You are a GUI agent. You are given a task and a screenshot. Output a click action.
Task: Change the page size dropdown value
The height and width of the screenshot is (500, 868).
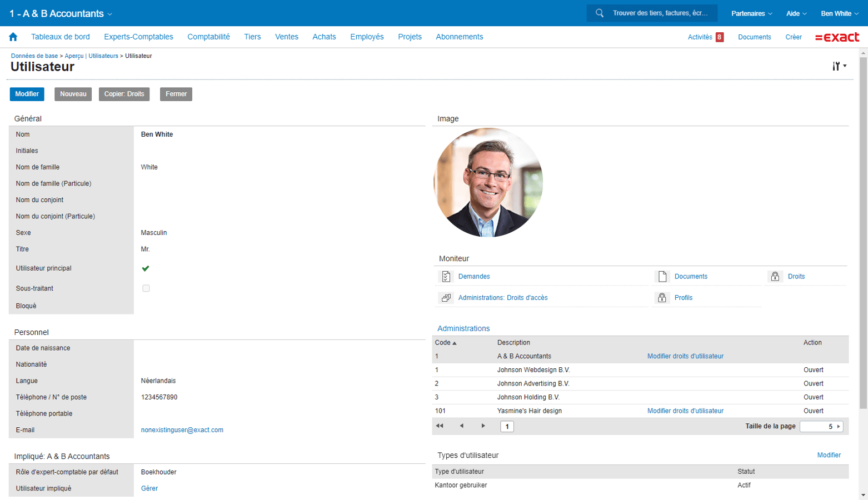[x=821, y=427]
